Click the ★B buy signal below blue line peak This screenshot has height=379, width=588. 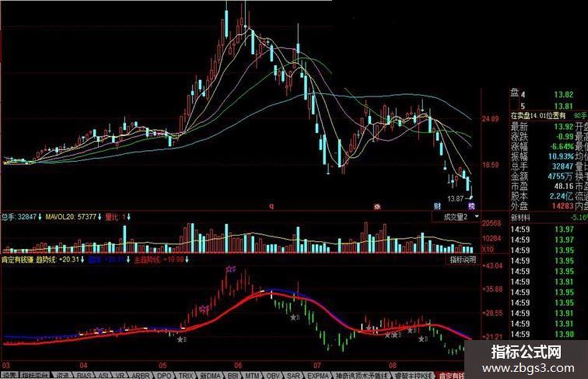point(295,317)
